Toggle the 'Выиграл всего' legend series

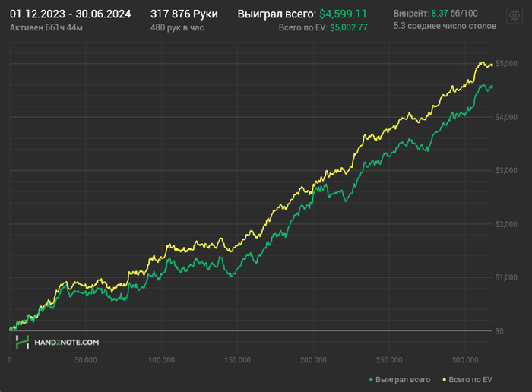[x=400, y=379]
